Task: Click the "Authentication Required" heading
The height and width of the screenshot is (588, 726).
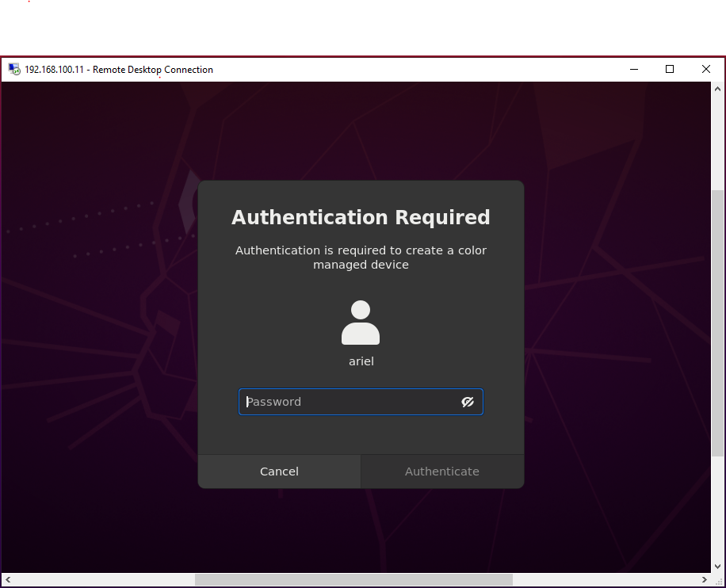Action: pyautogui.click(x=361, y=217)
